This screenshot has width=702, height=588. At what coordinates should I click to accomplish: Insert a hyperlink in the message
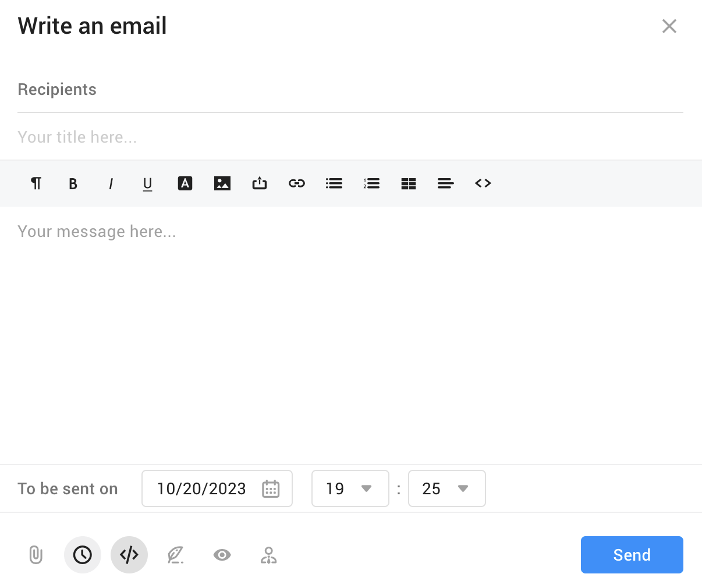(297, 183)
